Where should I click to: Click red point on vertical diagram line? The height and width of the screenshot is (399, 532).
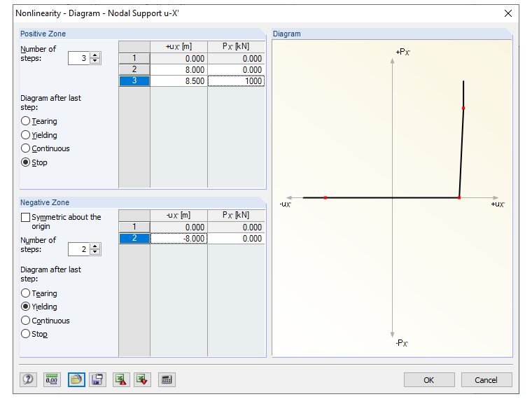[x=463, y=108]
